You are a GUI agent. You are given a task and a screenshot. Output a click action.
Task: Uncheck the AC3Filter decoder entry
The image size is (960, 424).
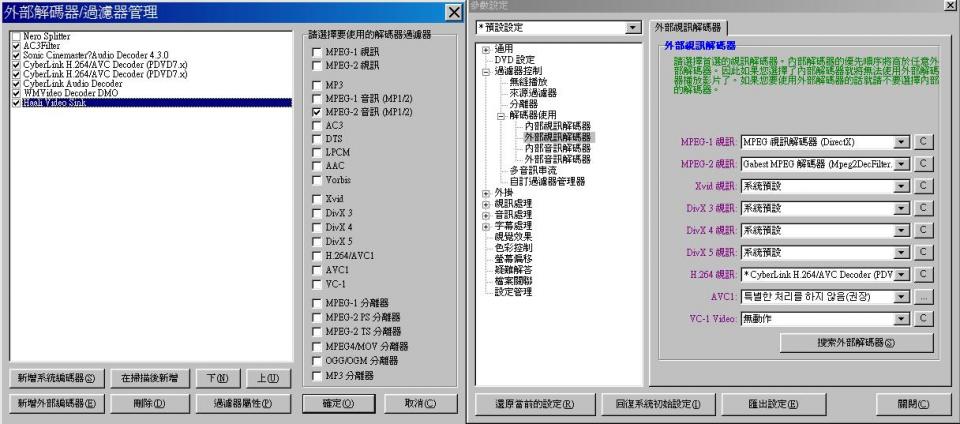16,46
